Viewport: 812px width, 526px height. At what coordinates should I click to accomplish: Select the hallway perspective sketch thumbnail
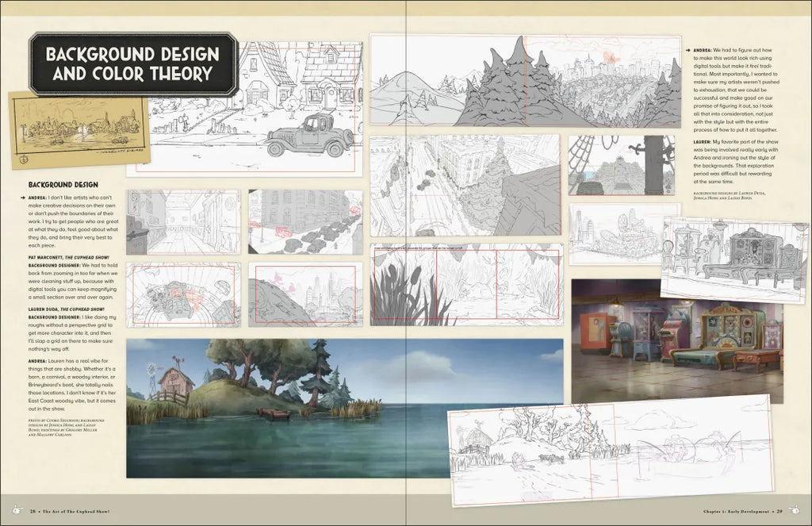(183, 222)
